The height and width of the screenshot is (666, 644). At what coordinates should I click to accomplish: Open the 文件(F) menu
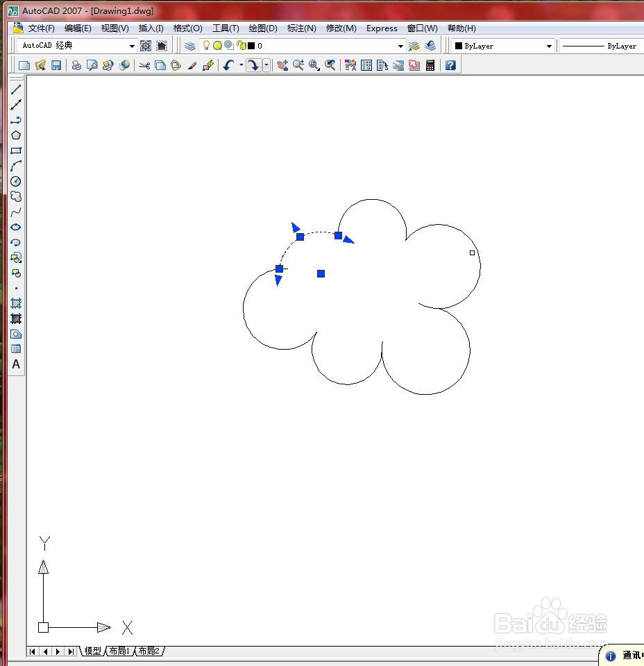[41, 28]
